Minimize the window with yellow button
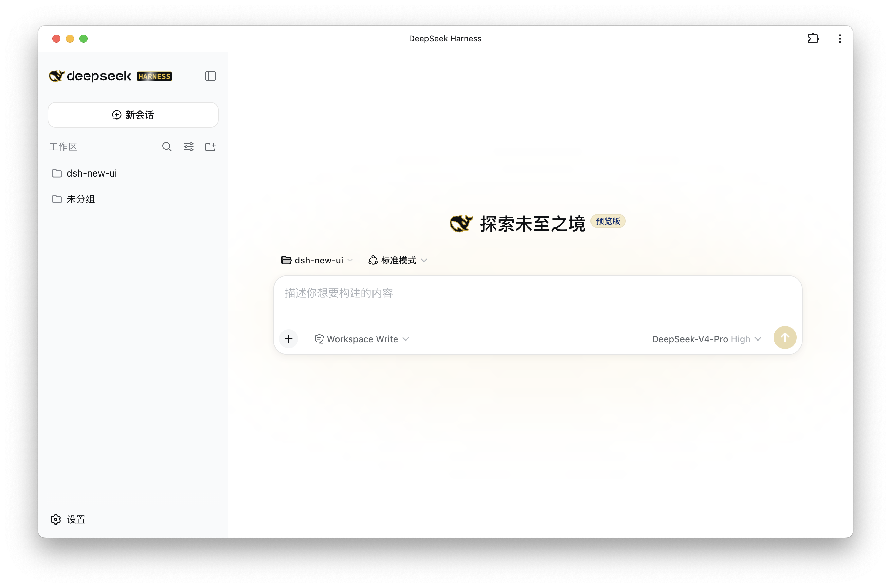This screenshot has height=588, width=891. [70, 39]
